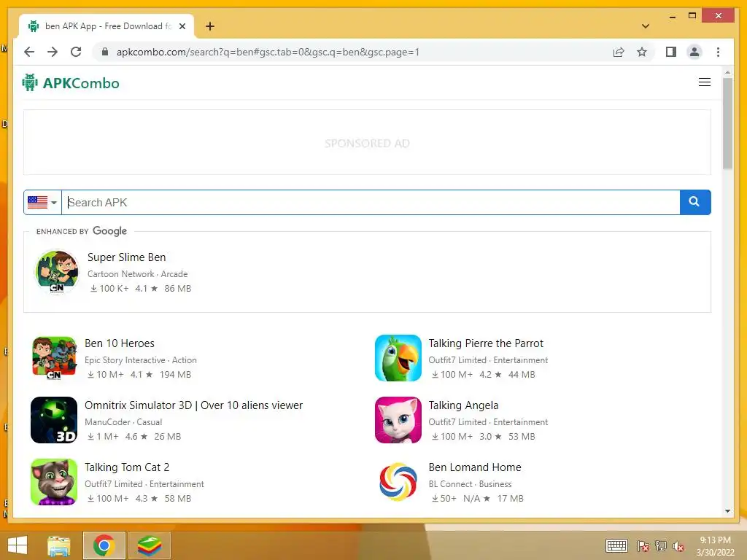Open Ben 10 Heroes result
The image size is (747, 560).
pyautogui.click(x=120, y=343)
